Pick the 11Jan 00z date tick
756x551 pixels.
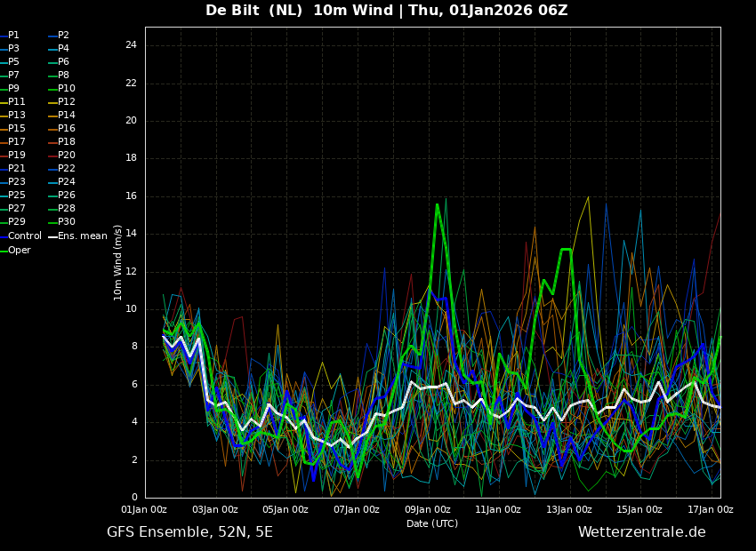coord(498,509)
